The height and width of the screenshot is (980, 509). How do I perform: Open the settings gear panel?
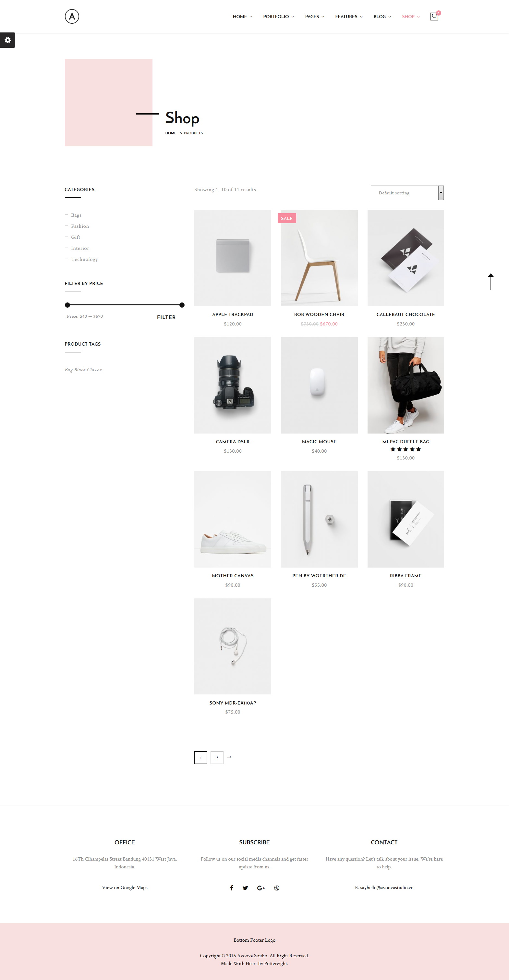7,40
